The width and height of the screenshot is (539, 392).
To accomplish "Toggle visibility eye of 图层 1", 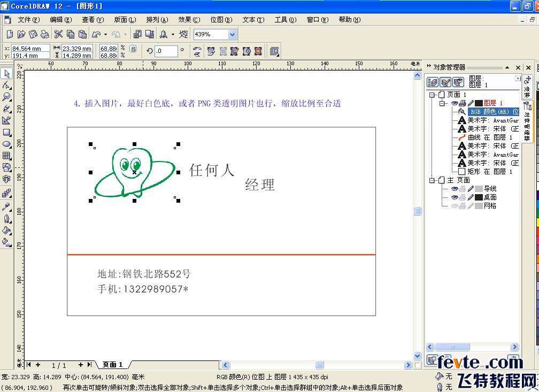I will [455, 103].
